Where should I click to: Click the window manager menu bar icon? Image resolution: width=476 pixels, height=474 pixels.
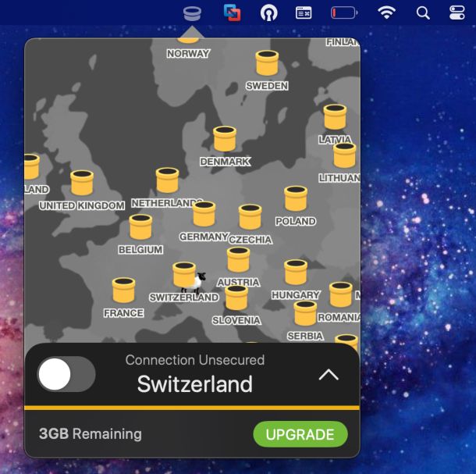tap(304, 13)
